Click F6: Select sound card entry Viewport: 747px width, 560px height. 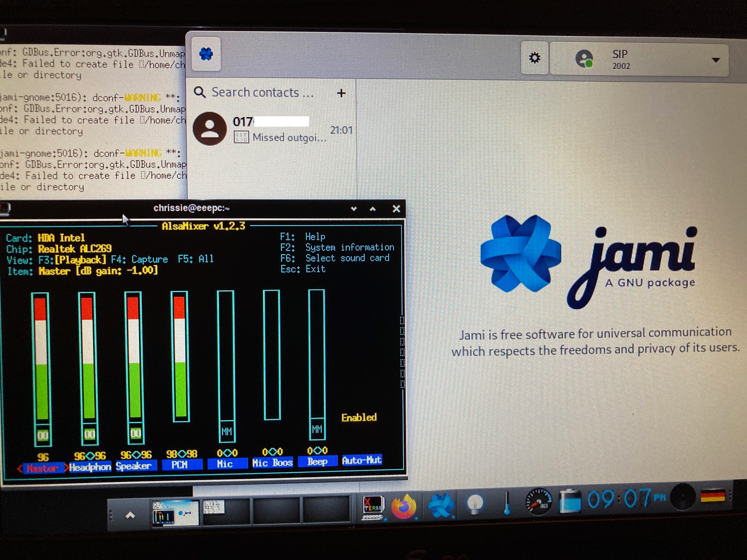[x=335, y=258]
